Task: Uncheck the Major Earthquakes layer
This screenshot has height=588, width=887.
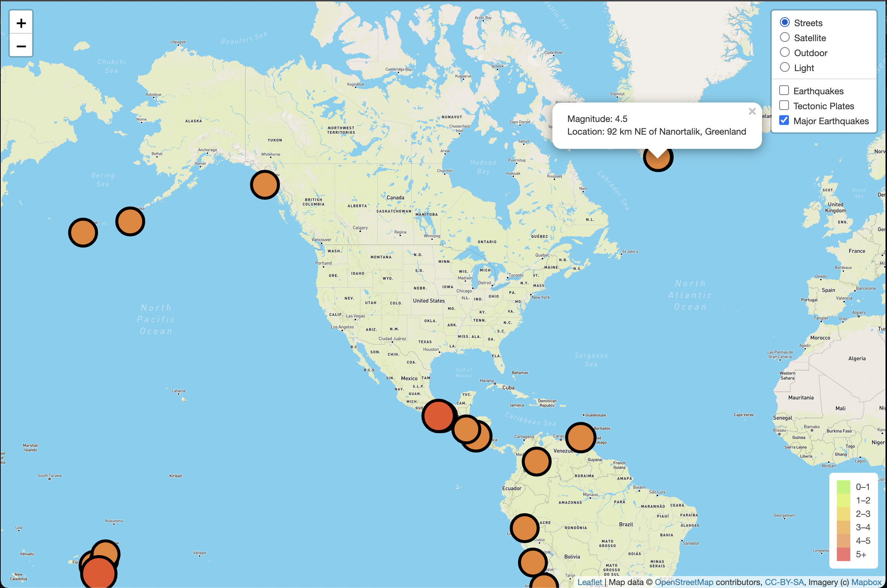Action: point(784,120)
